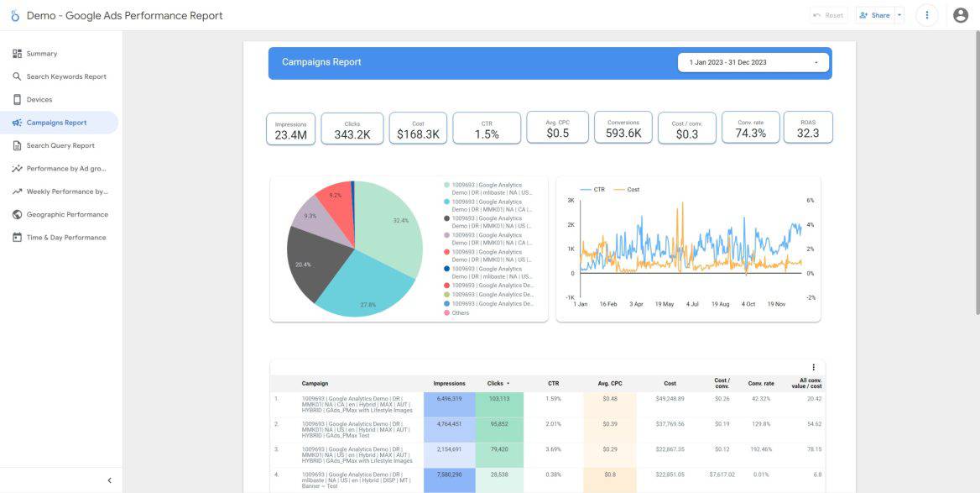The image size is (980, 493).
Task: Open Time & Day Performance calendar icon
Action: click(x=18, y=237)
